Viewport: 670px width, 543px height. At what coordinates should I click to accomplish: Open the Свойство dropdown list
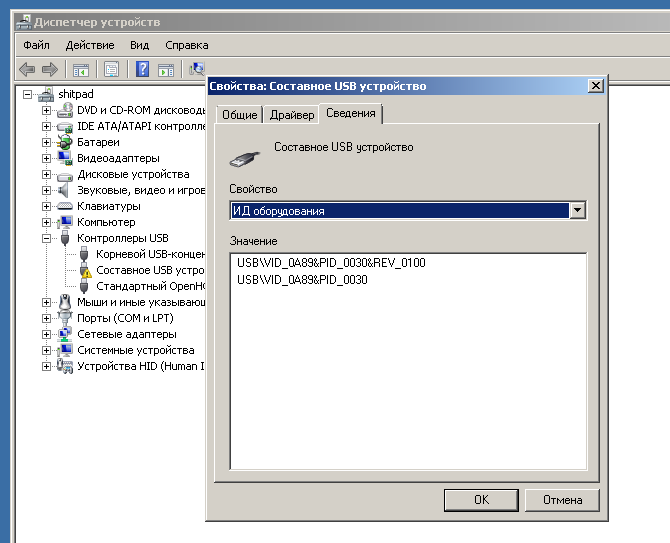576,211
